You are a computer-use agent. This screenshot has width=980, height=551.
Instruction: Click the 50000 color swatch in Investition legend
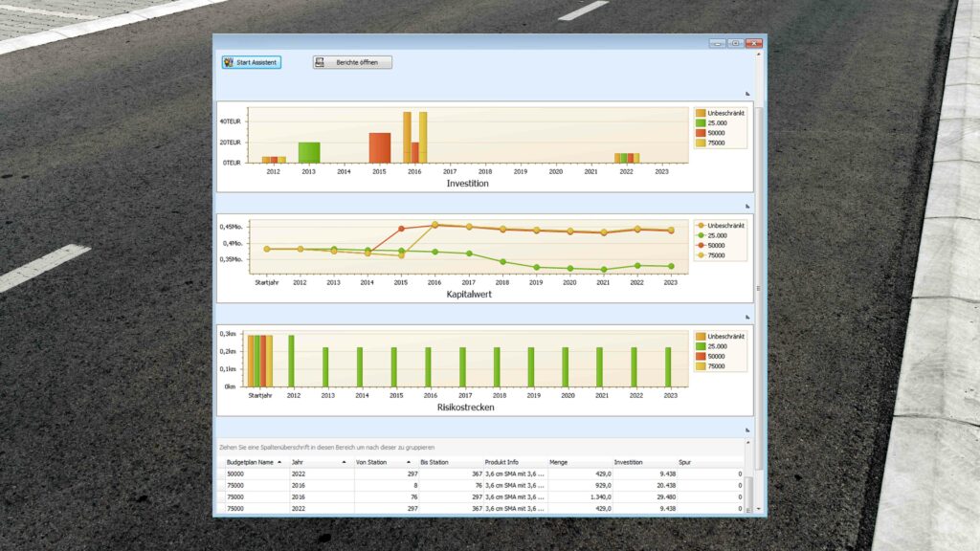[701, 133]
